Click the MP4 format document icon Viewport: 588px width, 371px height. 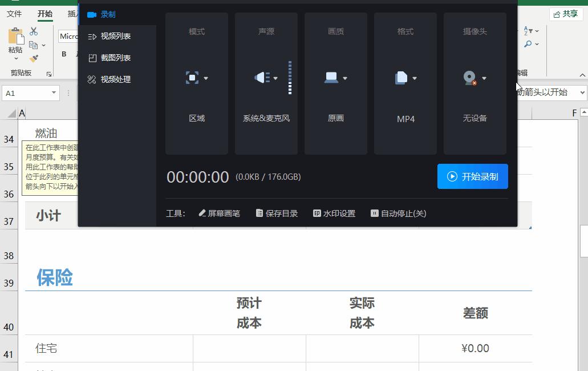coord(402,78)
